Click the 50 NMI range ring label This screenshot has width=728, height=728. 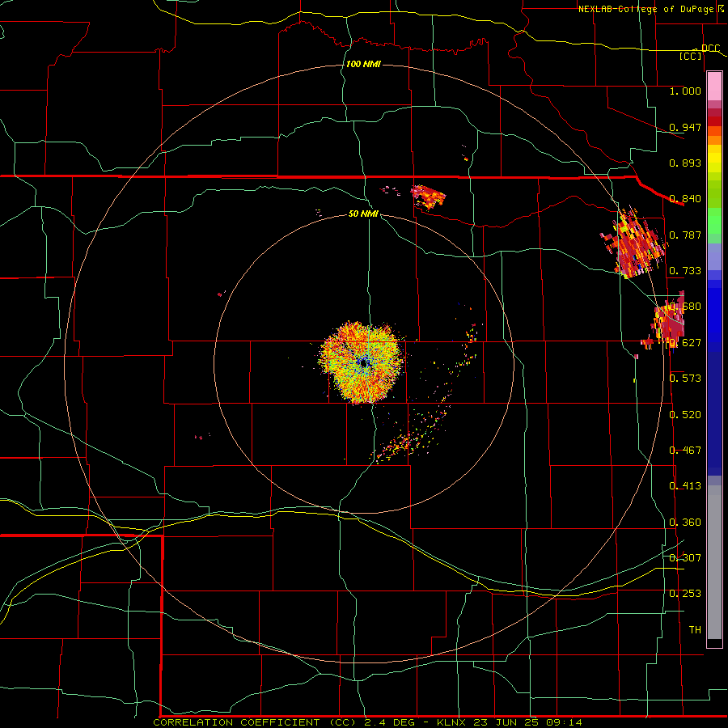point(363,214)
